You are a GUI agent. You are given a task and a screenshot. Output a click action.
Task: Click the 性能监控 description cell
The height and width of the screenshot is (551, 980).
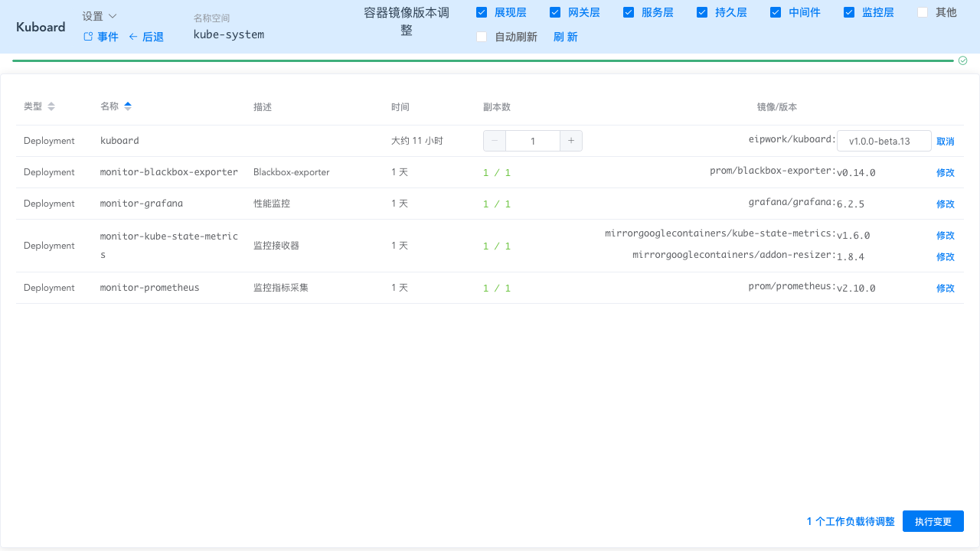tap(272, 204)
